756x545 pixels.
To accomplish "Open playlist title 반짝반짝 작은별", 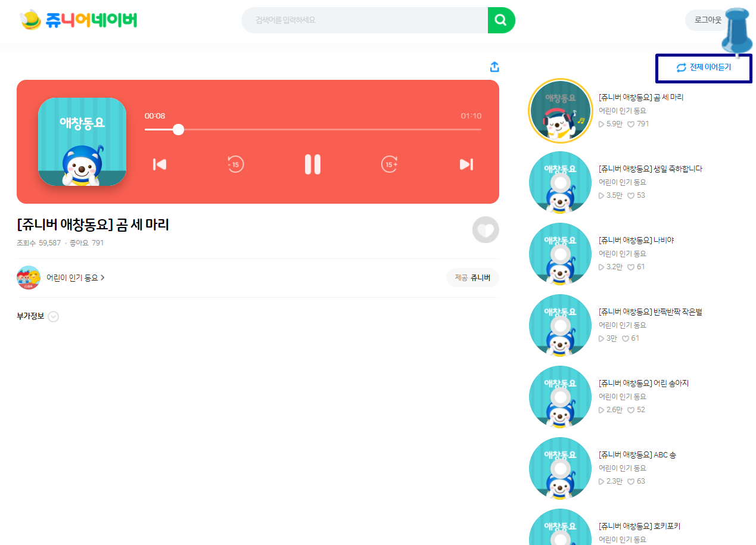I will (x=651, y=312).
